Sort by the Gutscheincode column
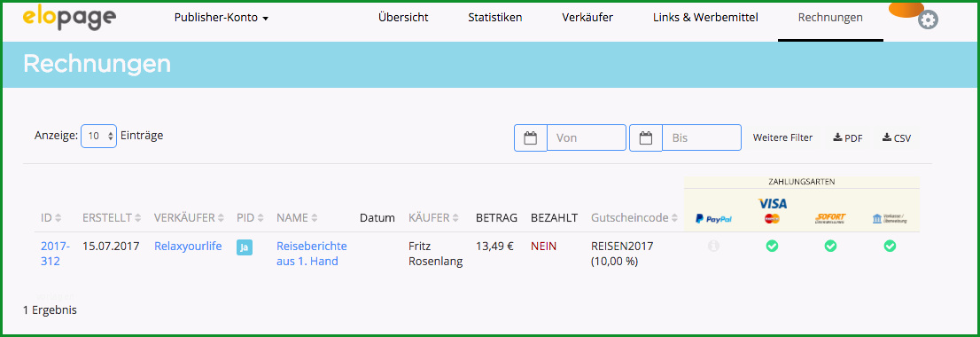 (634, 218)
